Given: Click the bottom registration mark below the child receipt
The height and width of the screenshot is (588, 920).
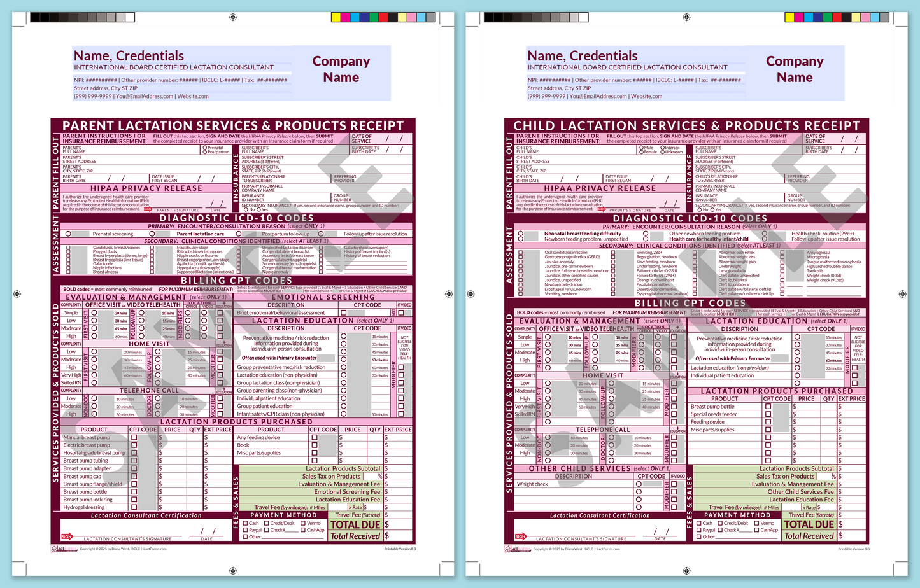Looking at the screenshot, I should (686, 571).
